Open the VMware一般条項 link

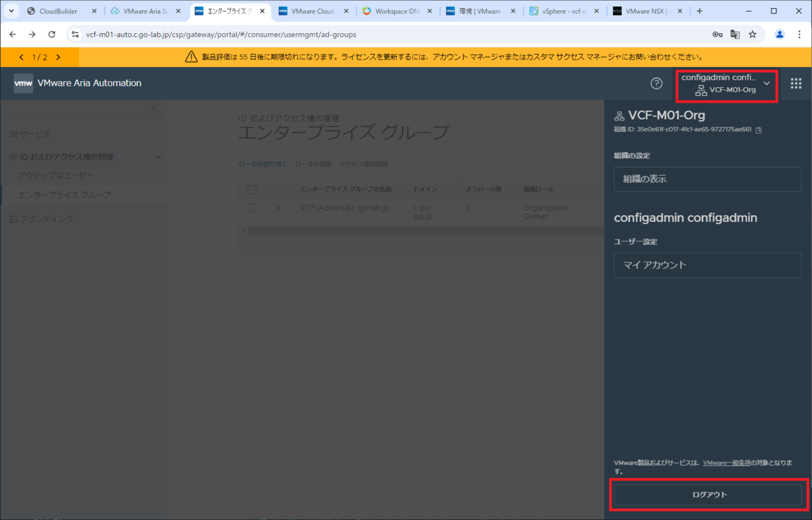pyautogui.click(x=727, y=463)
